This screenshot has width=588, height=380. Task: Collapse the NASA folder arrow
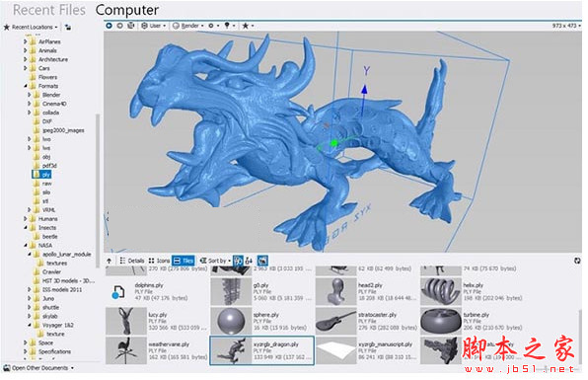pos(25,246)
